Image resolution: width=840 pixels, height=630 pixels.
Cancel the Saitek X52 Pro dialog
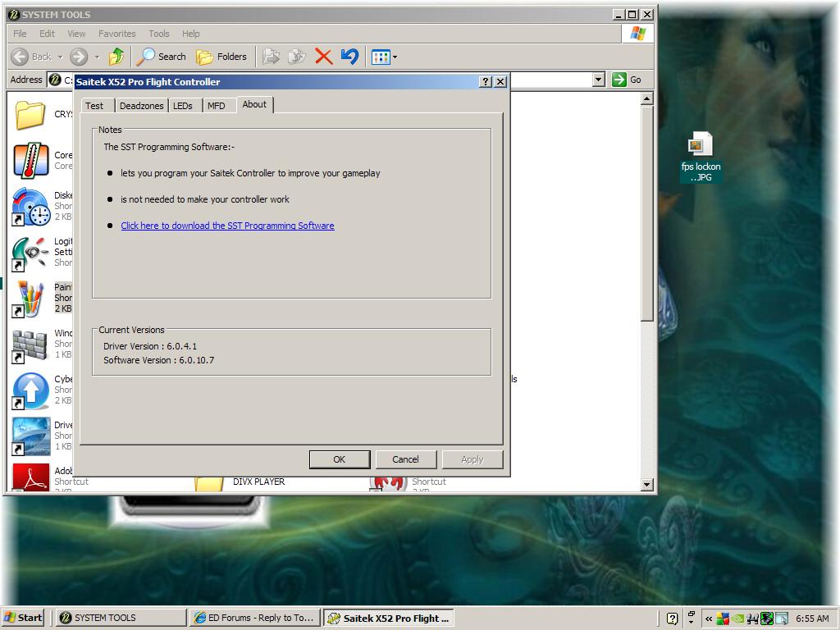[x=405, y=459]
